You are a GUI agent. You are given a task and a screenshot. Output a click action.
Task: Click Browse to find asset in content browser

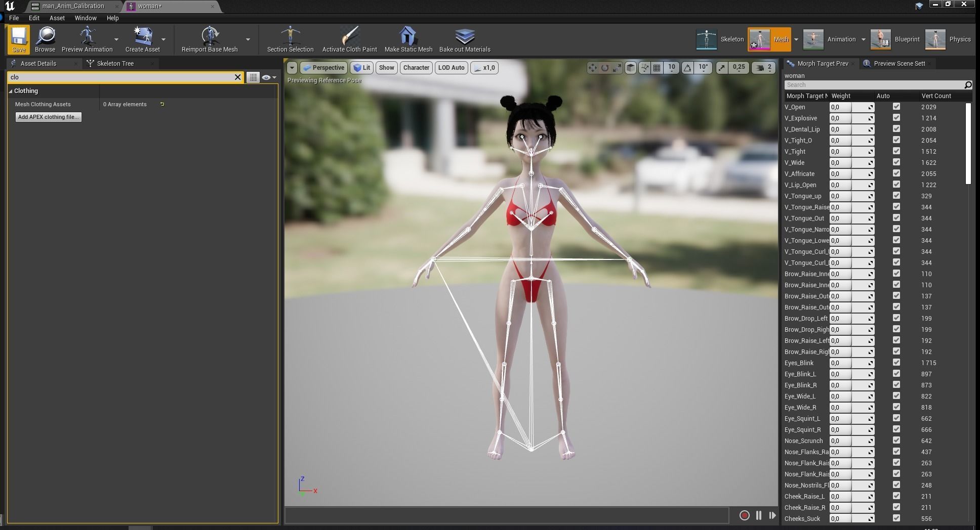45,39
